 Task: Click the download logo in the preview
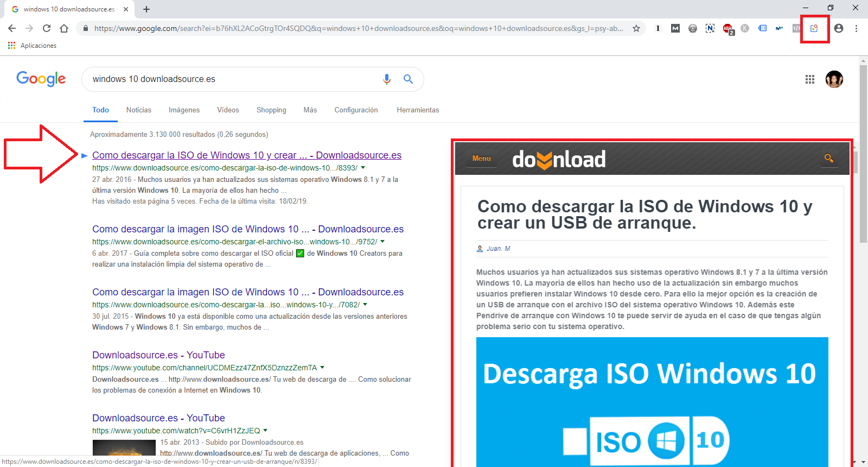tap(559, 160)
